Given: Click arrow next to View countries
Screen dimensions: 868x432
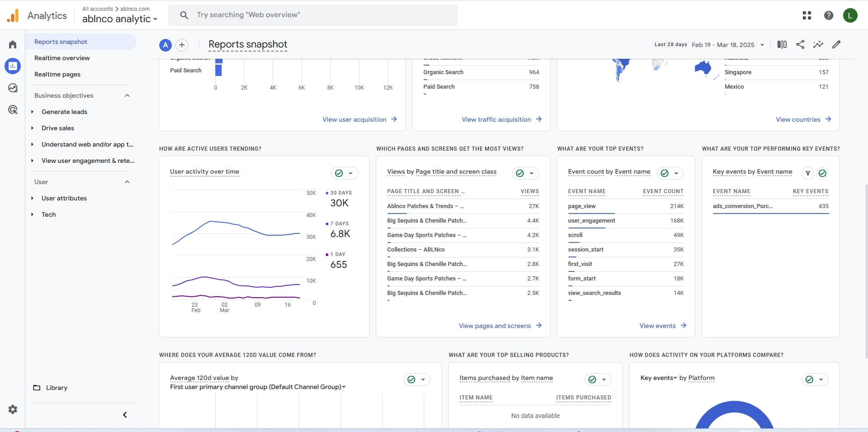Looking at the screenshot, I should tap(828, 119).
